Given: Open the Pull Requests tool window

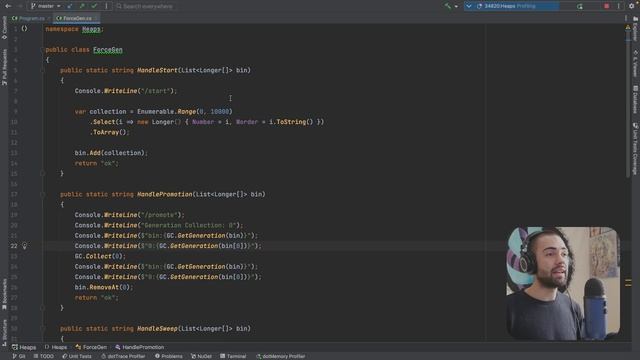Looking at the screenshot, I should 4,67.
